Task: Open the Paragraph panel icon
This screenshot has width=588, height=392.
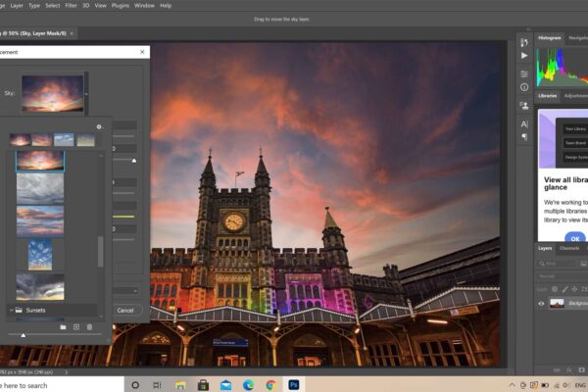Action: pyautogui.click(x=524, y=137)
